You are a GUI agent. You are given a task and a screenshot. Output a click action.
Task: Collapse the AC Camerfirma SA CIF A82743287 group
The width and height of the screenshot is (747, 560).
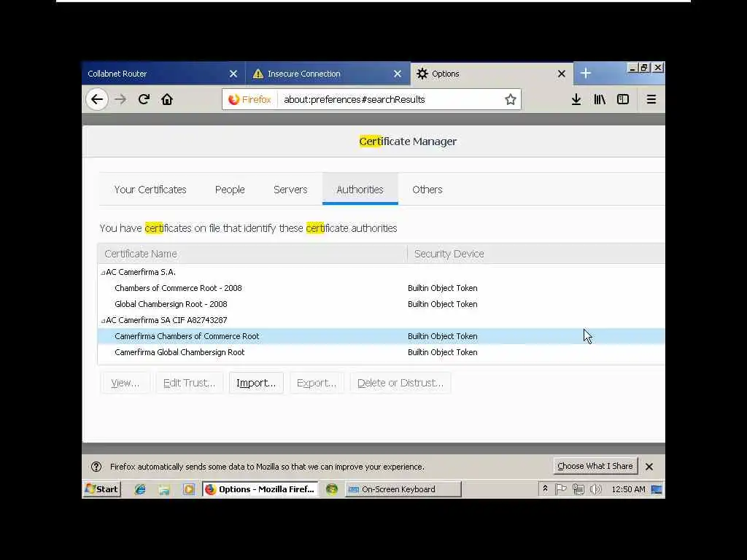point(103,321)
